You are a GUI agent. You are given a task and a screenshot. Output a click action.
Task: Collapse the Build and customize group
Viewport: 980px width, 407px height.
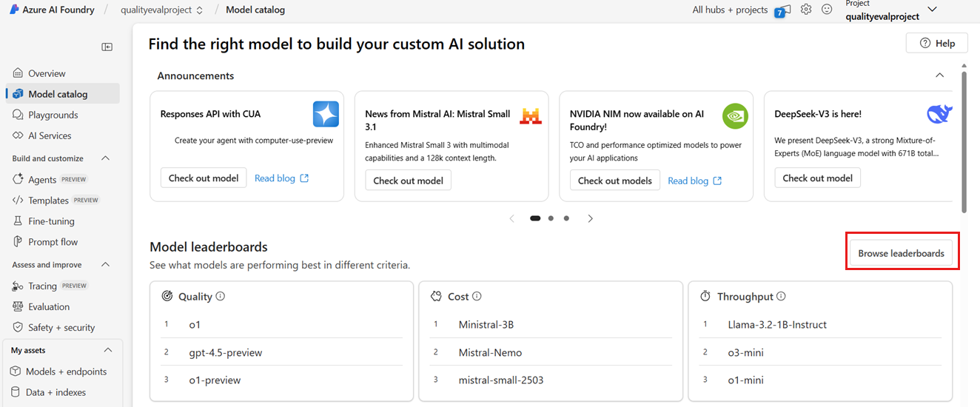(x=105, y=158)
